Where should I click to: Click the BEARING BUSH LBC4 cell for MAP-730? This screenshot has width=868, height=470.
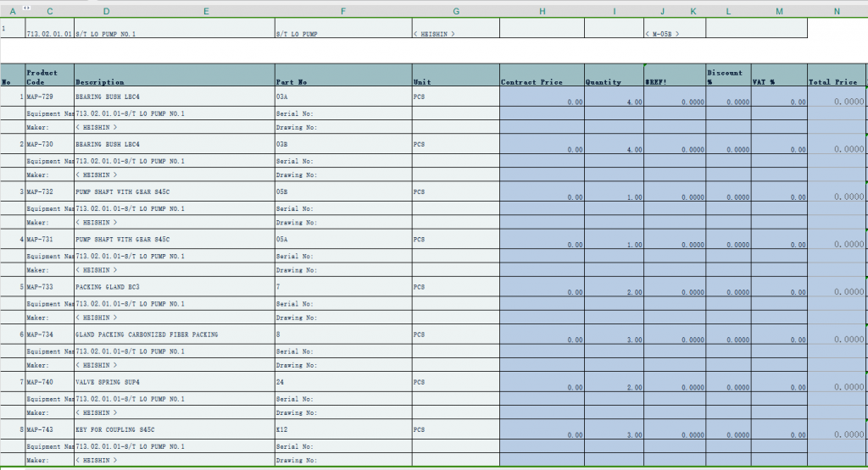click(174, 145)
